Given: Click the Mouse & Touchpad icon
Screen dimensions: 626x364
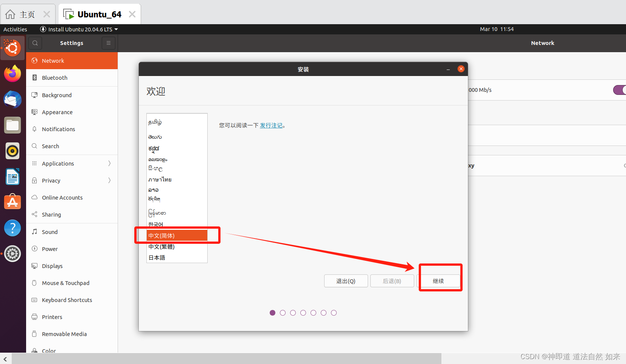Looking at the screenshot, I should 34,283.
